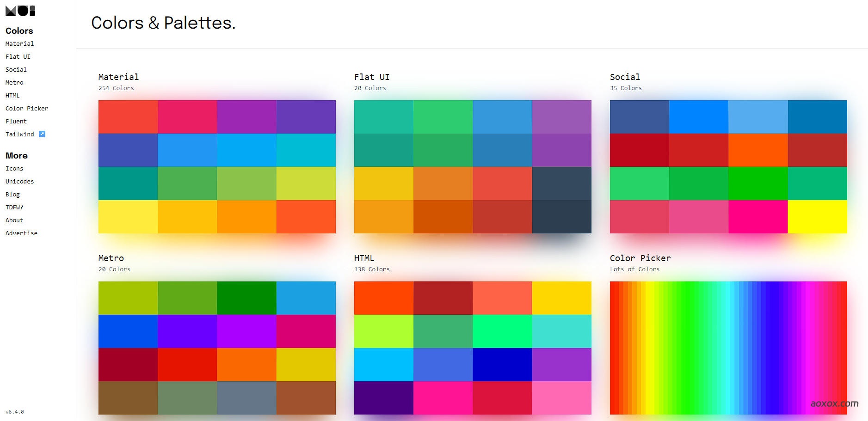
Task: Click the brown swatch in Metro palette
Action: pyautogui.click(x=128, y=397)
